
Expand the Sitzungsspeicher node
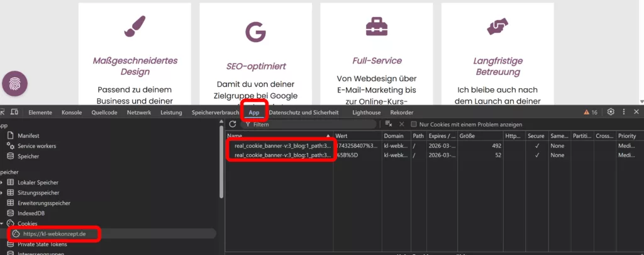click(2, 193)
